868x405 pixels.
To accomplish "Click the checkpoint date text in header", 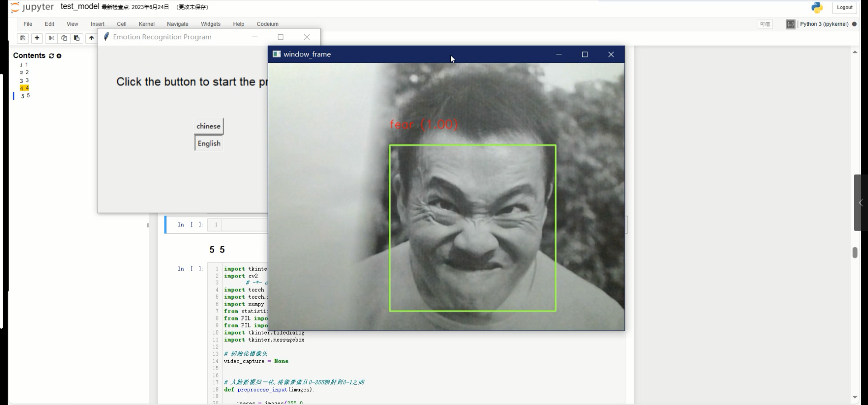I will (135, 7).
